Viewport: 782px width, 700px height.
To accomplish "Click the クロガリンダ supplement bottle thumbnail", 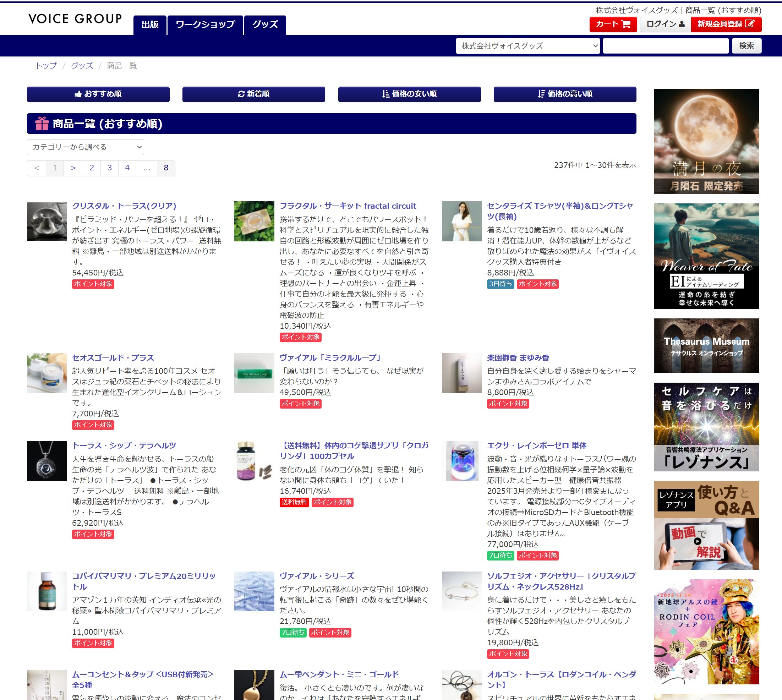I will click(x=254, y=461).
